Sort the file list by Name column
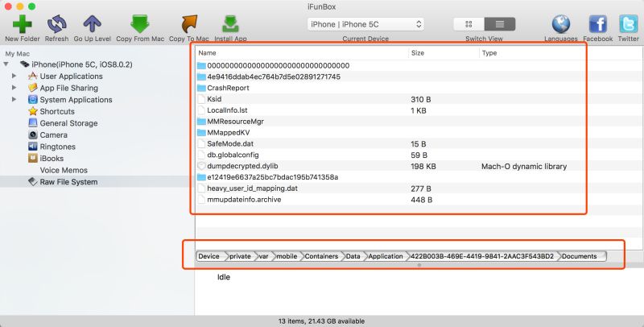Screen dimensions: 644x327 pyautogui.click(x=302, y=53)
